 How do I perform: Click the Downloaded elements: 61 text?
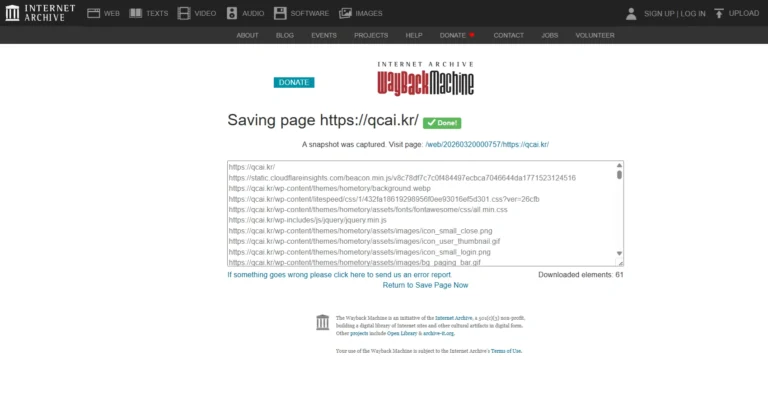click(x=581, y=275)
